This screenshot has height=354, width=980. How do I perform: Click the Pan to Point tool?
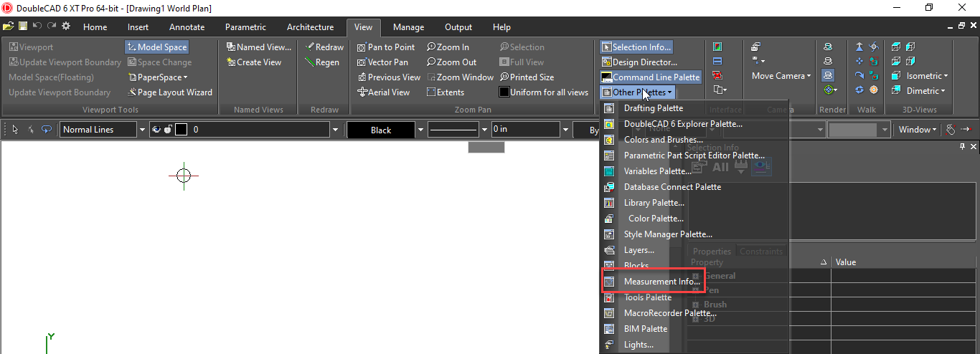[386, 47]
